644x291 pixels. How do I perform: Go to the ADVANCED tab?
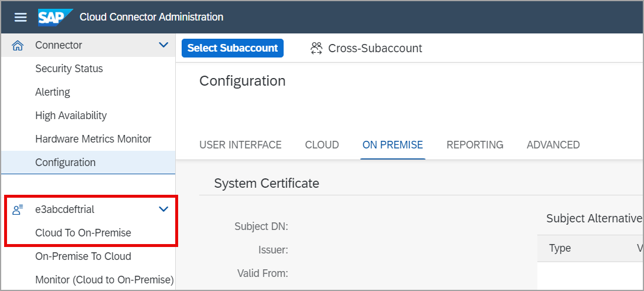coord(553,145)
